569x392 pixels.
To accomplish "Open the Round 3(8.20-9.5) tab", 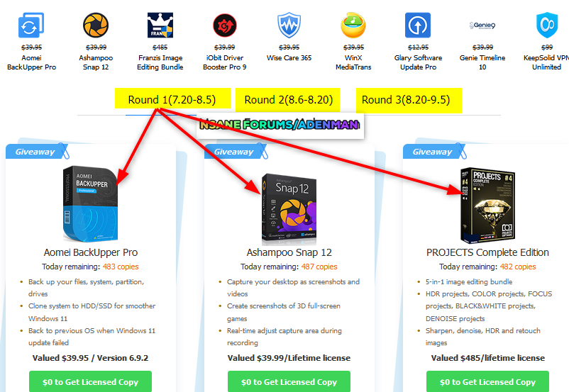I will [x=406, y=99].
